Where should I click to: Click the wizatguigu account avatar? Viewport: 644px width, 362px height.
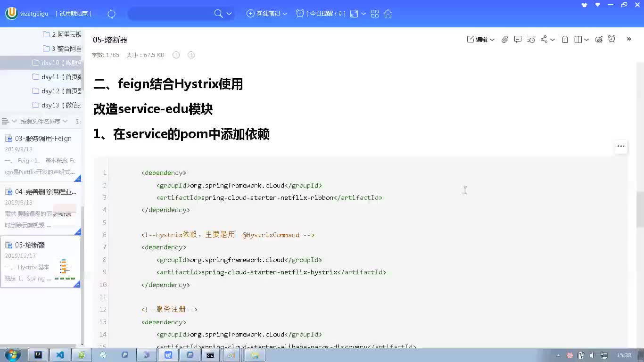point(11,13)
